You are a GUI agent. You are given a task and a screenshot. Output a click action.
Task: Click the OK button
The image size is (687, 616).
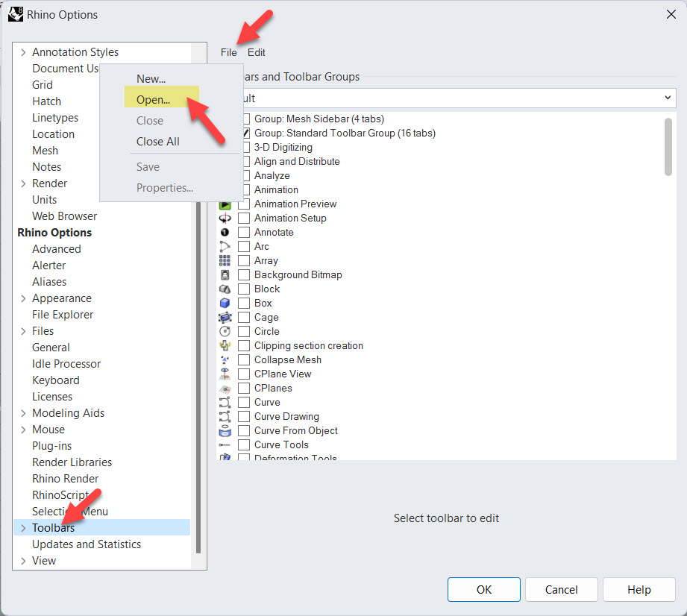click(483, 590)
